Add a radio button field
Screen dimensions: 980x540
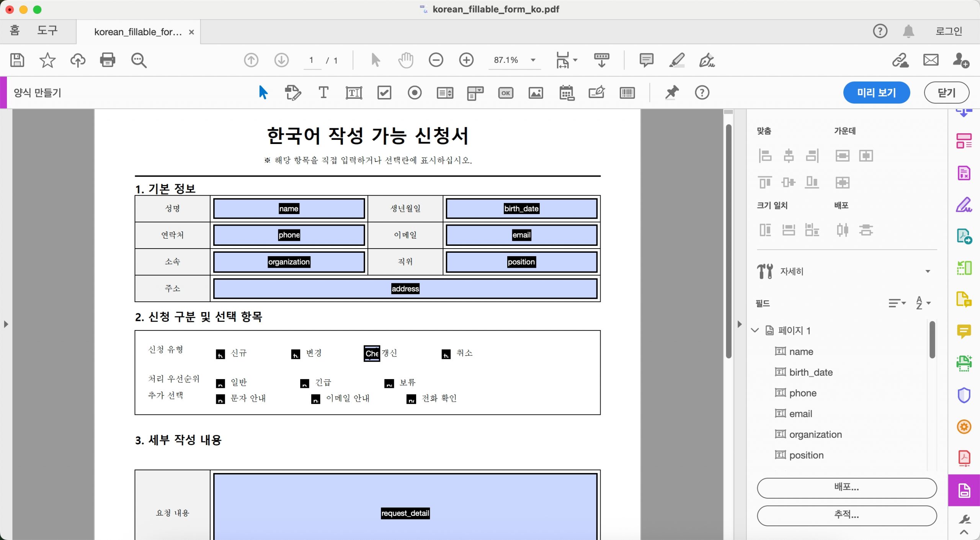pyautogui.click(x=415, y=92)
